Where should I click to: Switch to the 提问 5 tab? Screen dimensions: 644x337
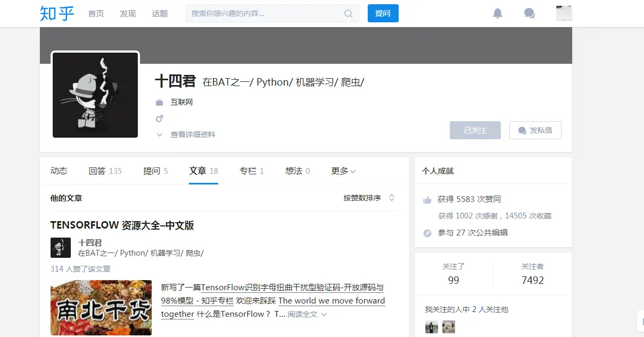point(155,171)
